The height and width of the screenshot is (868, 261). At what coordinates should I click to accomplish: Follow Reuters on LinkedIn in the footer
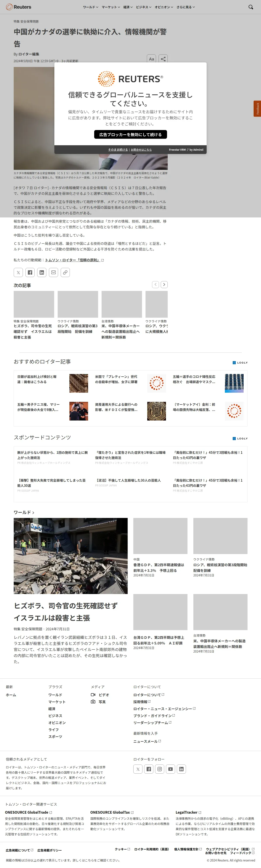[x=181, y=769]
